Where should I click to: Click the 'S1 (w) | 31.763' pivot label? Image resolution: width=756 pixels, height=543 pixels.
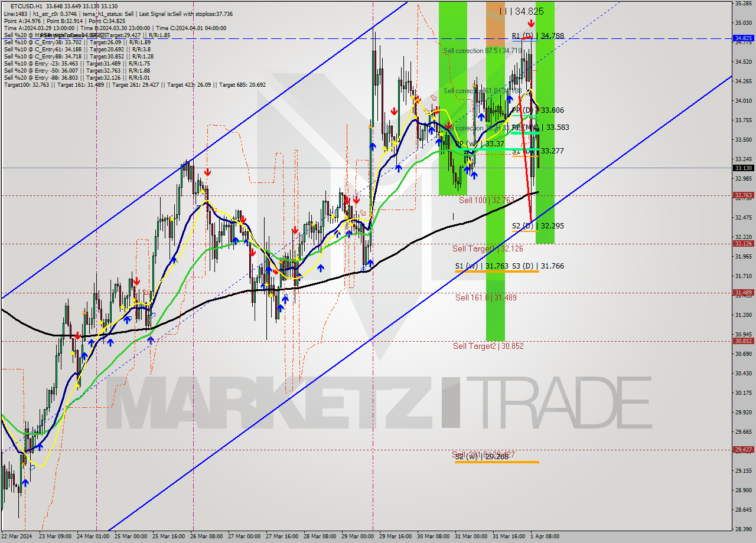coord(481,266)
